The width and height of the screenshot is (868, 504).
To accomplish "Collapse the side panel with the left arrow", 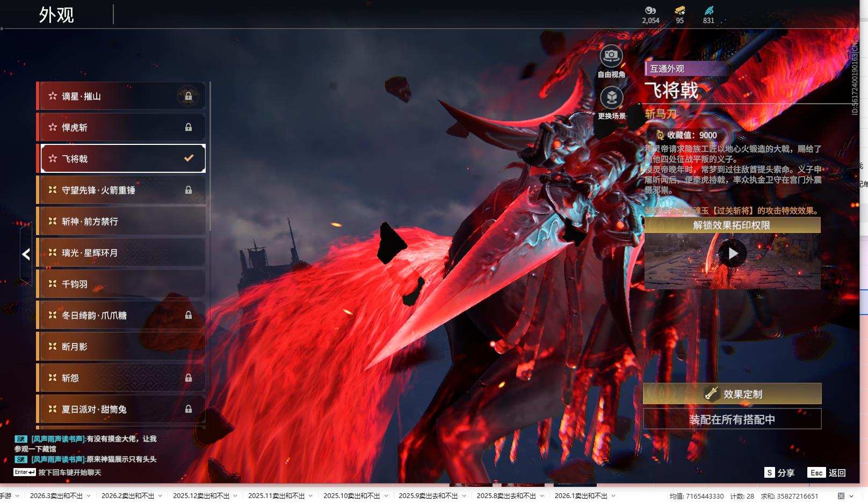I will click(x=26, y=254).
